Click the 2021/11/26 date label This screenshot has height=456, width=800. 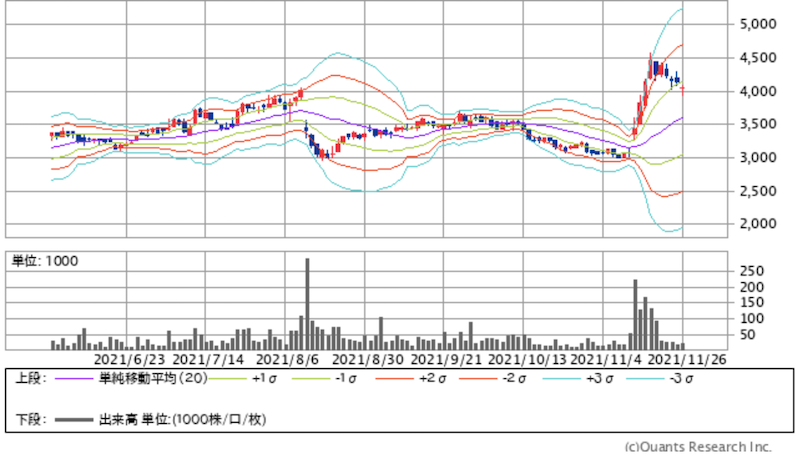[x=687, y=360]
